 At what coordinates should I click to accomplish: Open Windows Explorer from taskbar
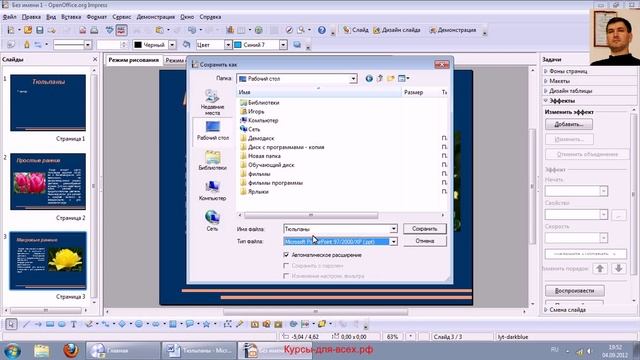42,350
